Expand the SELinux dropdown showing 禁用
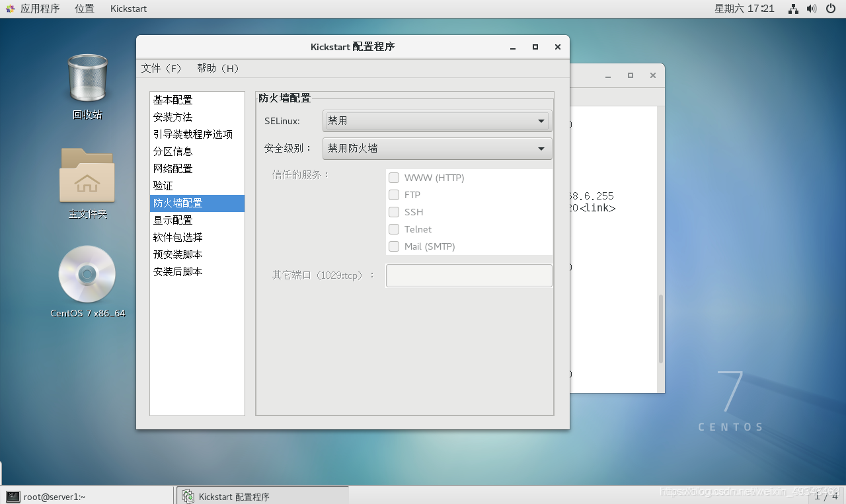The image size is (846, 504). (x=437, y=121)
